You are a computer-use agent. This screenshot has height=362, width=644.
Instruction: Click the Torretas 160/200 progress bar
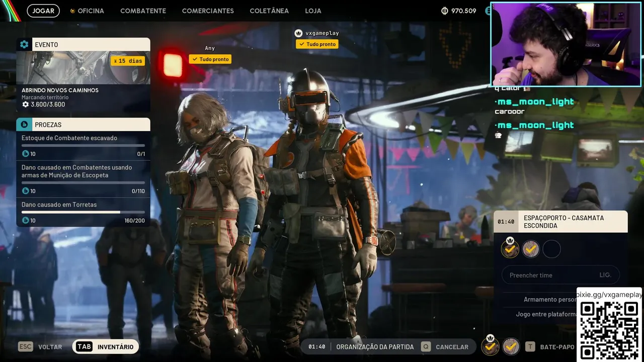pyautogui.click(x=83, y=212)
